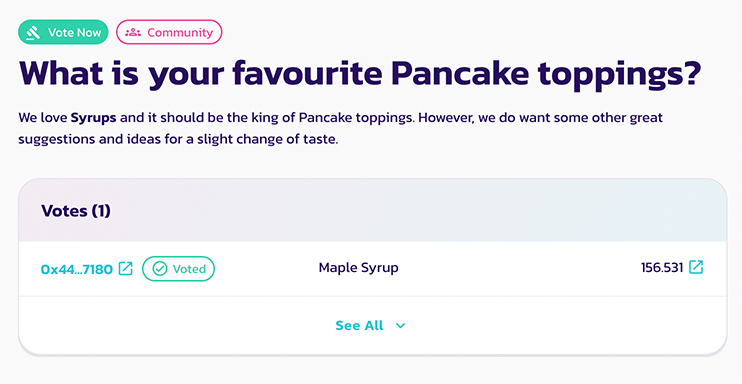This screenshot has width=742, height=384.
Task: Click the Votes (1) section header
Action: [76, 211]
